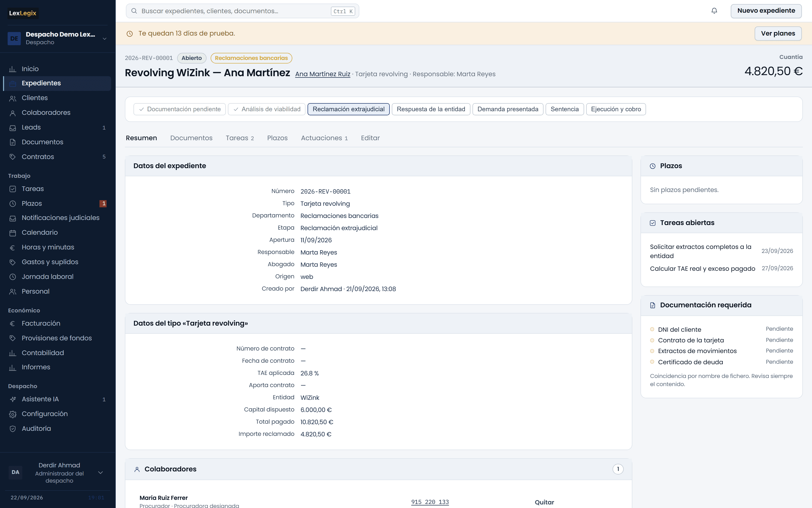
Task: Open Expedientes in the sidebar
Action: pos(57,83)
